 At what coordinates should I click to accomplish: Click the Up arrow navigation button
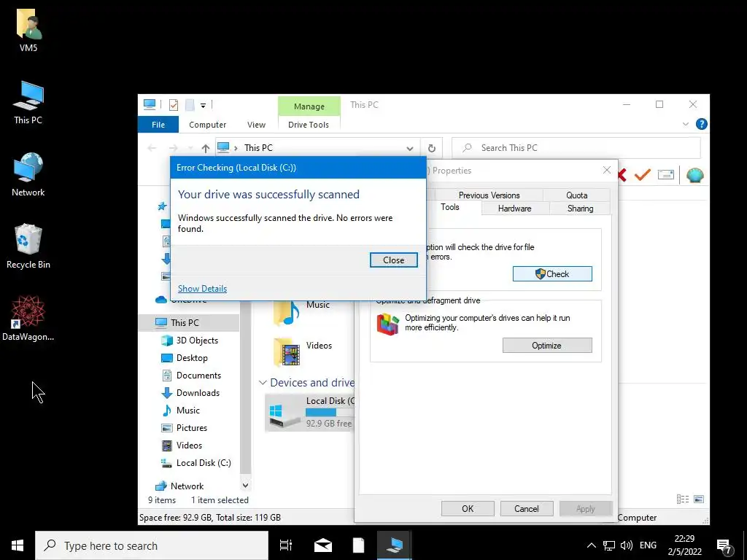click(205, 148)
